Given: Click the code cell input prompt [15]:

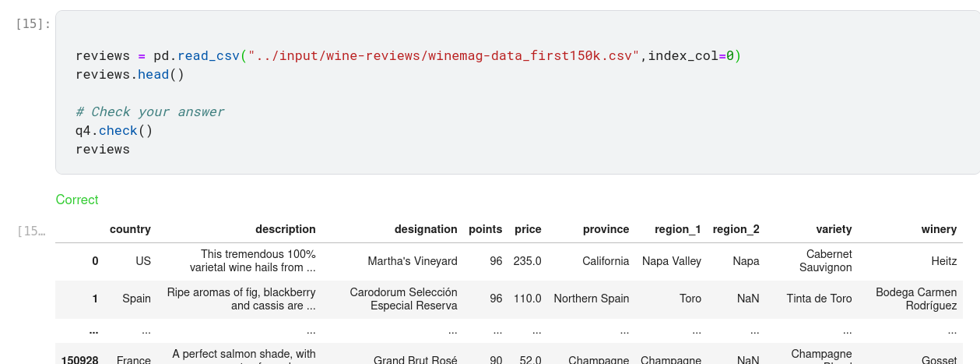Looking at the screenshot, I should tap(33, 24).
